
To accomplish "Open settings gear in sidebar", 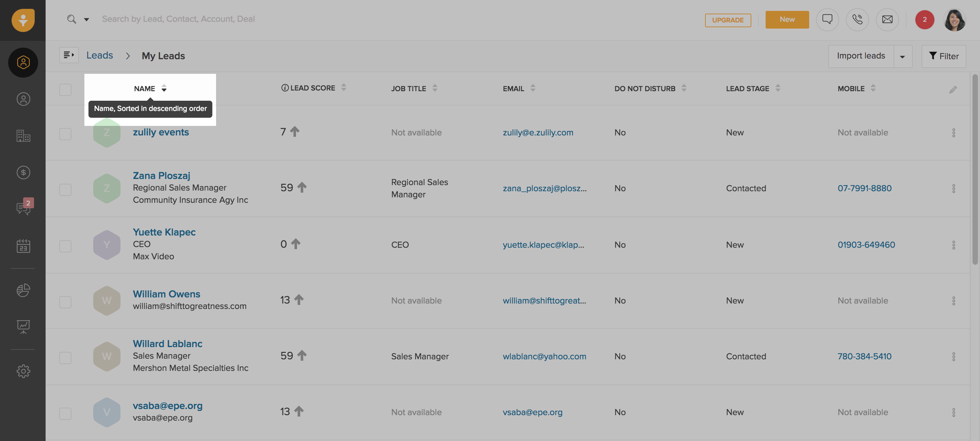I will point(23,371).
